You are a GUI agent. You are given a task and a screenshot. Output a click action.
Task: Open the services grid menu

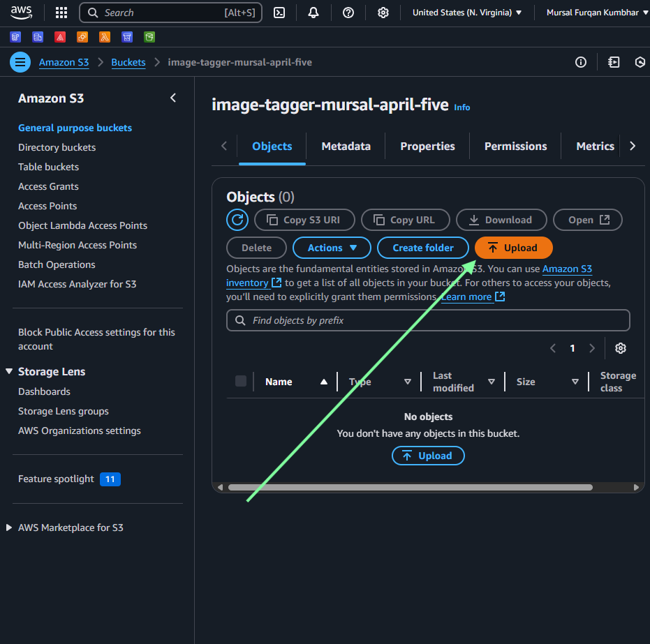pyautogui.click(x=61, y=13)
